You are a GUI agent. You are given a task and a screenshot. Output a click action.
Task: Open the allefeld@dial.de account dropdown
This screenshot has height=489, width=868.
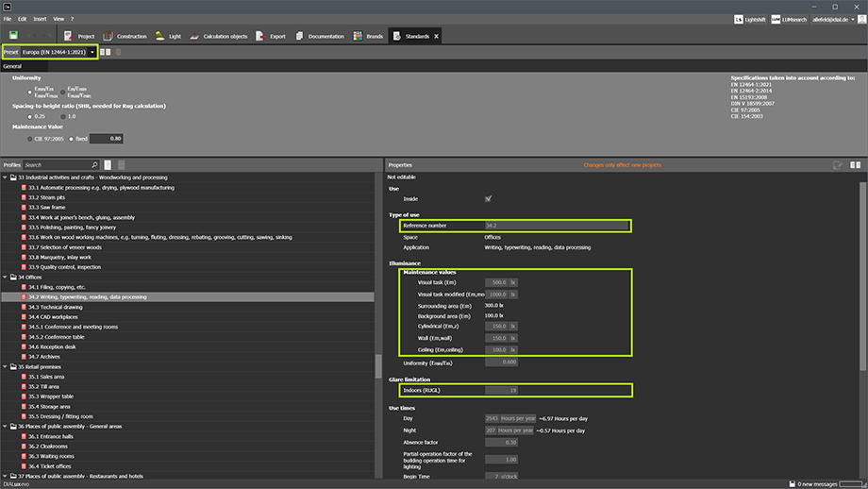(832, 19)
